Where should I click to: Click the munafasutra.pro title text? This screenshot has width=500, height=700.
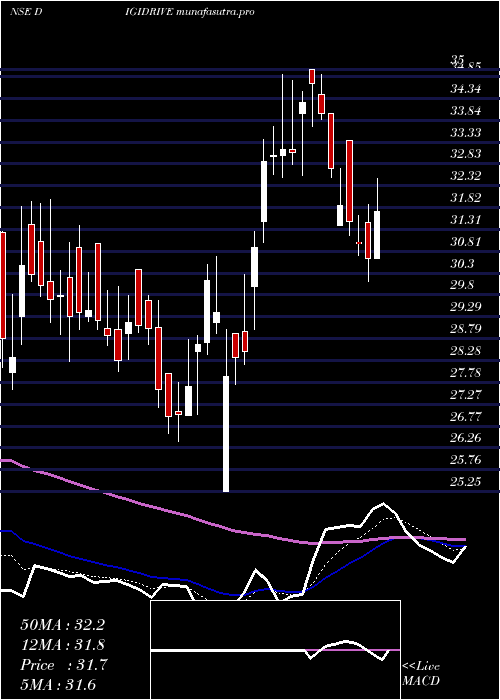click(x=215, y=12)
